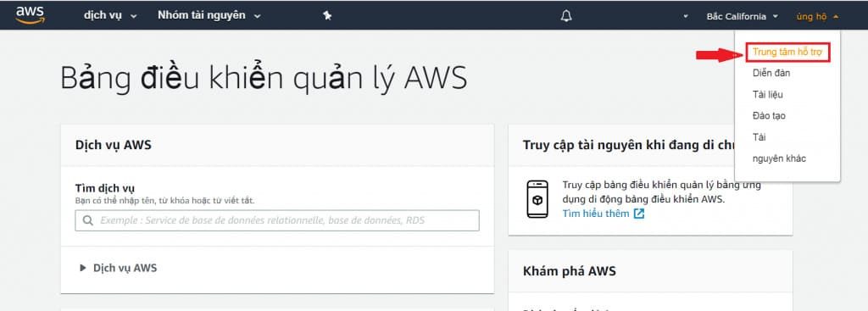Screen dimensions: 868x311
Task: Select Diễn đàn from the support menu
Action: [x=771, y=73]
